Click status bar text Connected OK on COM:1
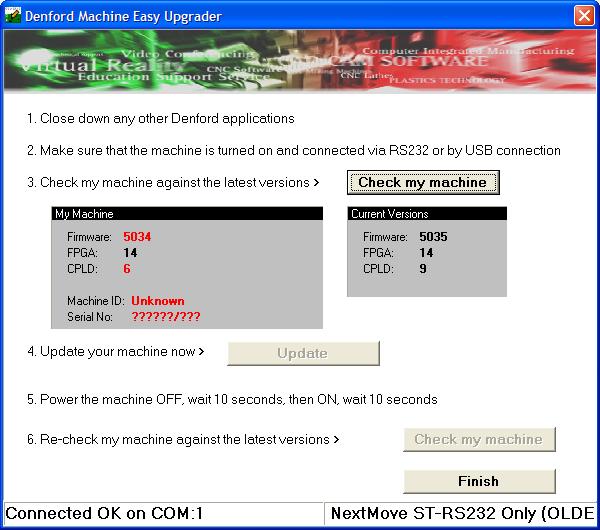 pyautogui.click(x=104, y=514)
